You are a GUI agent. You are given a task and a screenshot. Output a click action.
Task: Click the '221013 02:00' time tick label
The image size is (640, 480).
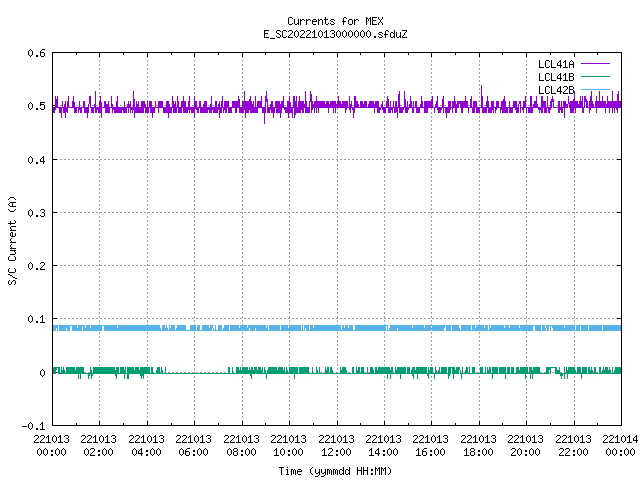pyautogui.click(x=98, y=445)
